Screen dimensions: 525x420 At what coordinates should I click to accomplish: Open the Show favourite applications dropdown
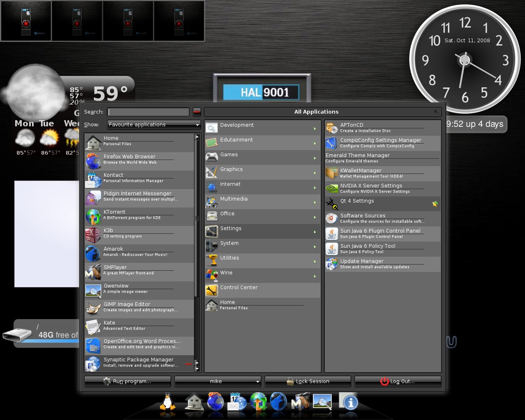pyautogui.click(x=154, y=125)
